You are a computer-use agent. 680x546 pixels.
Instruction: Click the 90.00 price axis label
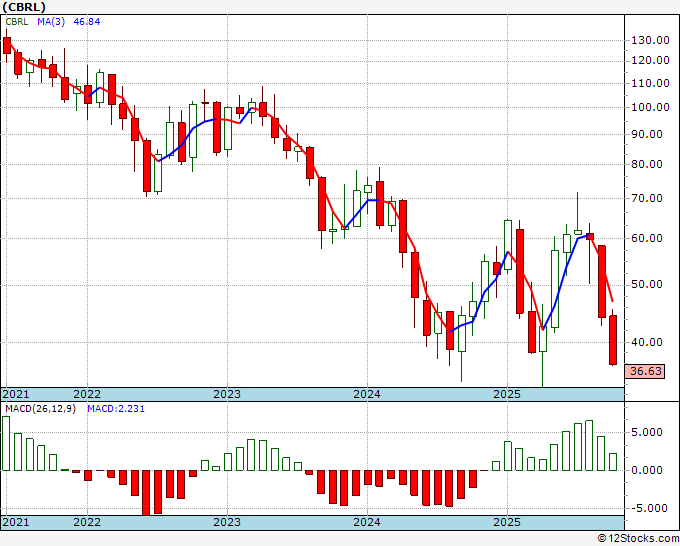click(x=647, y=134)
